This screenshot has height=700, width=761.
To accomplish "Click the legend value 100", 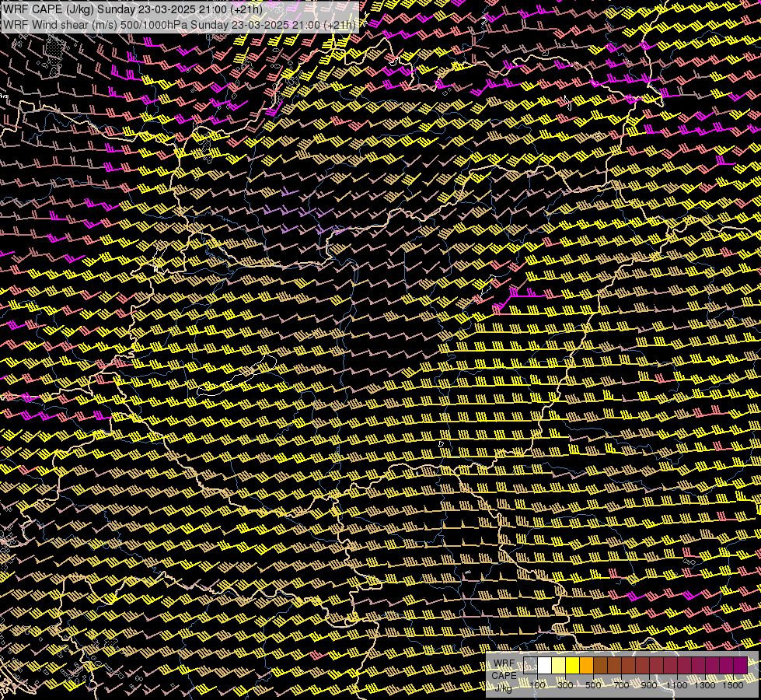I will 537,685.
